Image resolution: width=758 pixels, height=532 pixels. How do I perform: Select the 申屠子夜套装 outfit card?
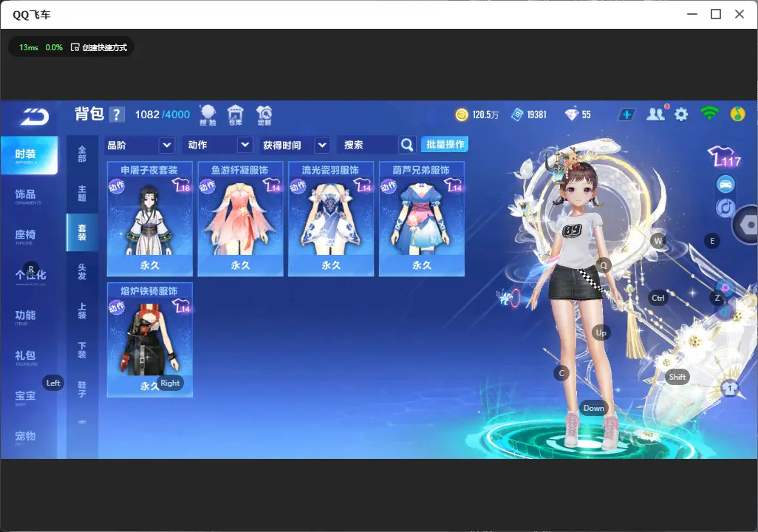(150, 219)
